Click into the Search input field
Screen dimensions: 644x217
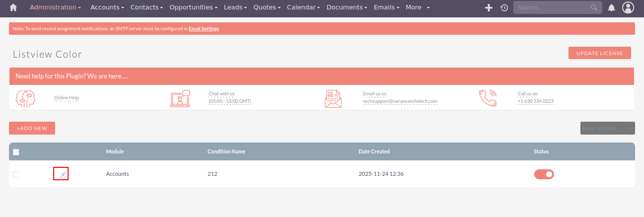point(552,7)
